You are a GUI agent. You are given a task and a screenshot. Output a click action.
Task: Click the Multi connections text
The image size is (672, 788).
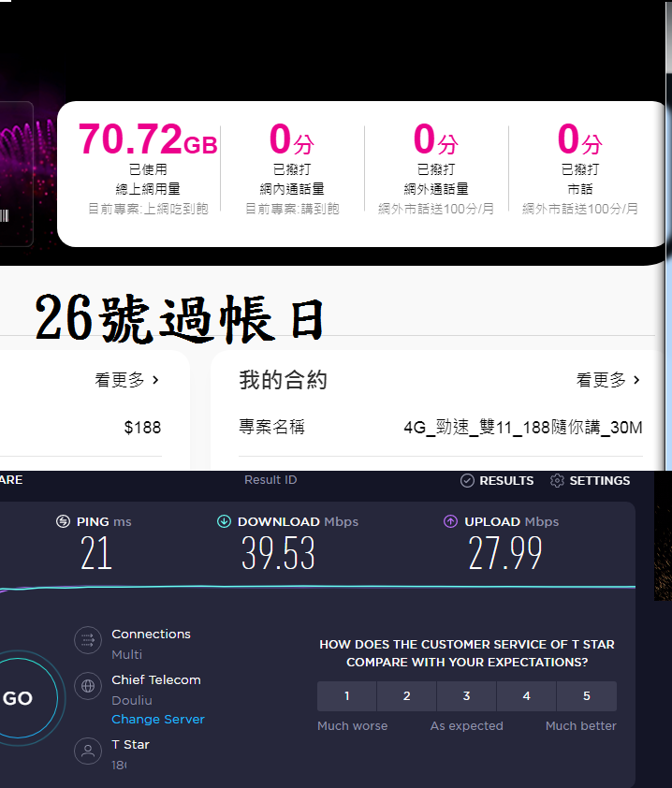126,654
